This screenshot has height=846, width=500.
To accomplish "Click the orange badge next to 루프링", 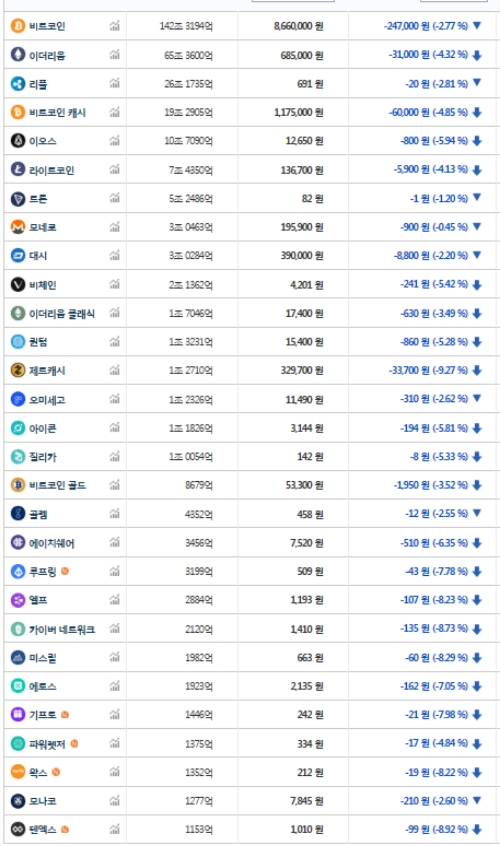I will coord(65,571).
